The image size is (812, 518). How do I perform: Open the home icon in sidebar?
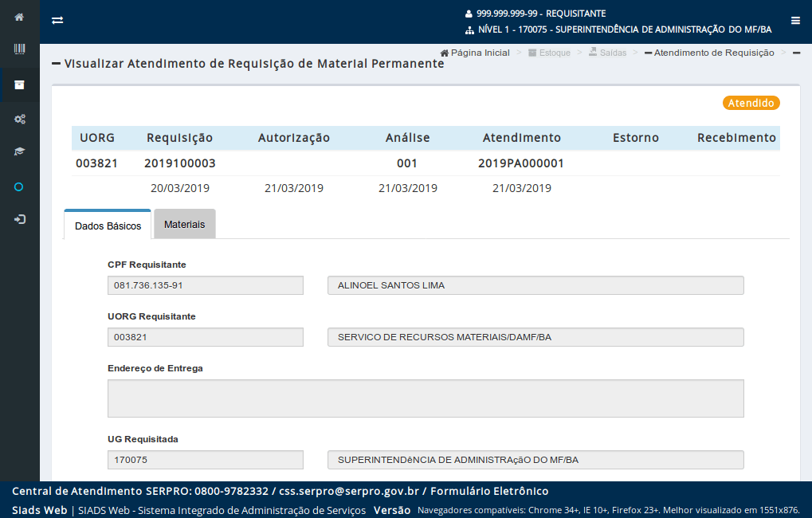pyautogui.click(x=19, y=17)
